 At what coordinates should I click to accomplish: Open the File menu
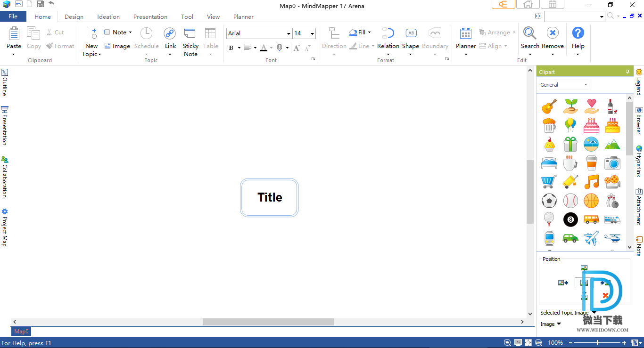13,16
